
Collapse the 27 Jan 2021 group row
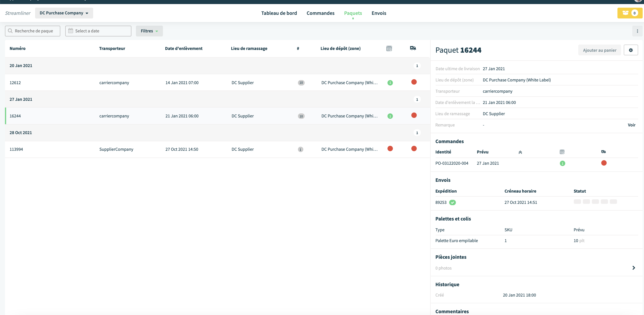tap(217, 99)
